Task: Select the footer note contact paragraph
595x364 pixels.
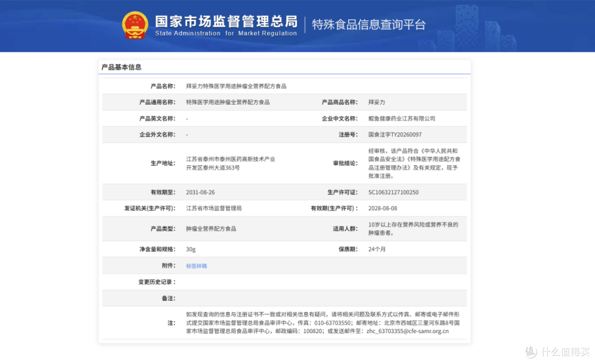Action: click(322, 323)
